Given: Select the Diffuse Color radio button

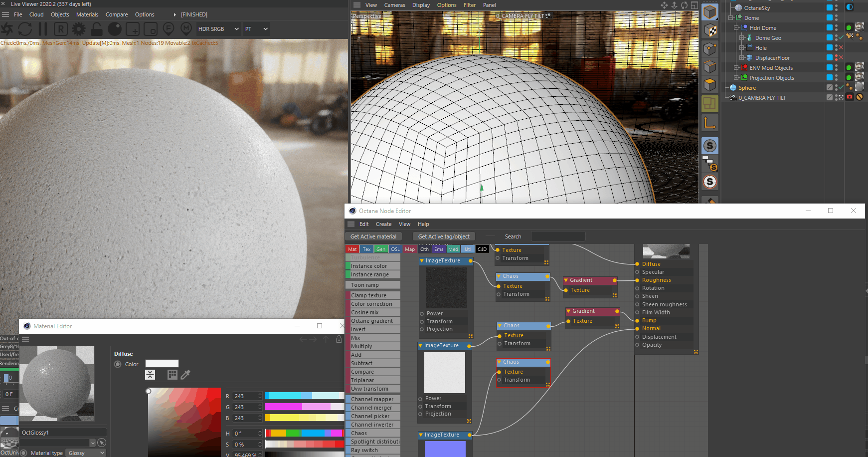Looking at the screenshot, I should coord(118,364).
